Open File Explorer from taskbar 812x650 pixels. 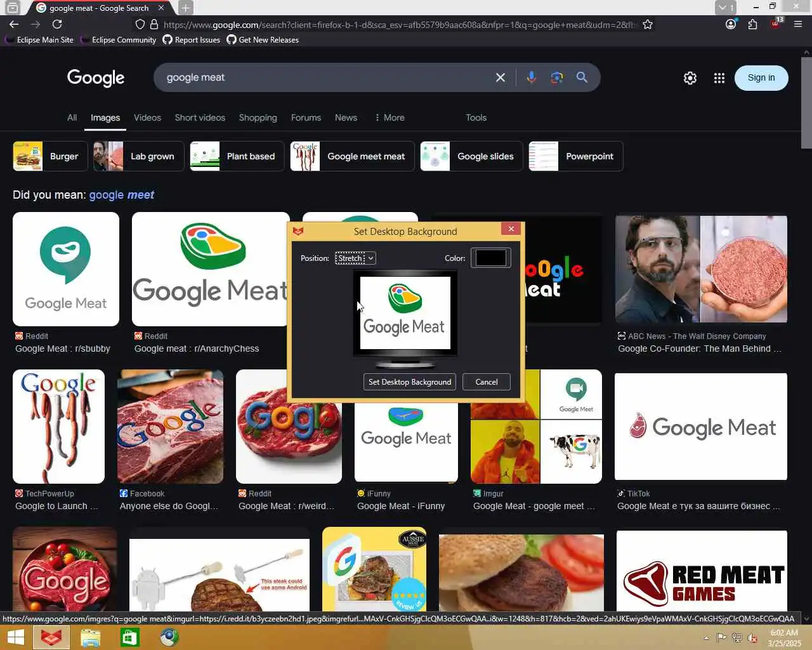pos(91,637)
